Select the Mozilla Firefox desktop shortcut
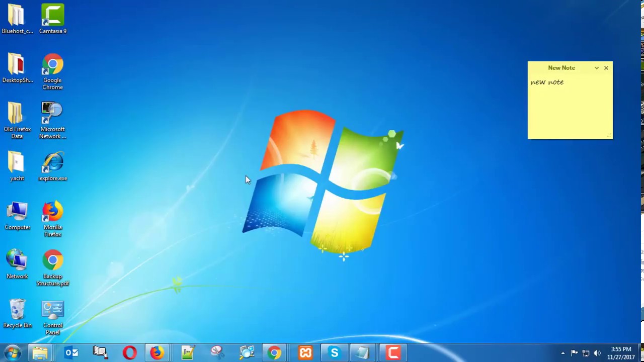 coord(53,213)
